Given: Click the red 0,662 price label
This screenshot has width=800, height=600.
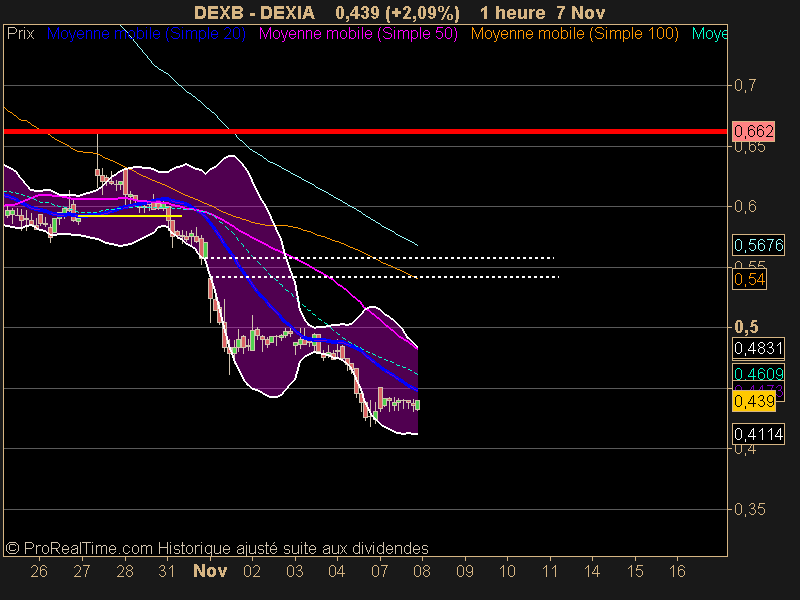Looking at the screenshot, I should tap(754, 132).
